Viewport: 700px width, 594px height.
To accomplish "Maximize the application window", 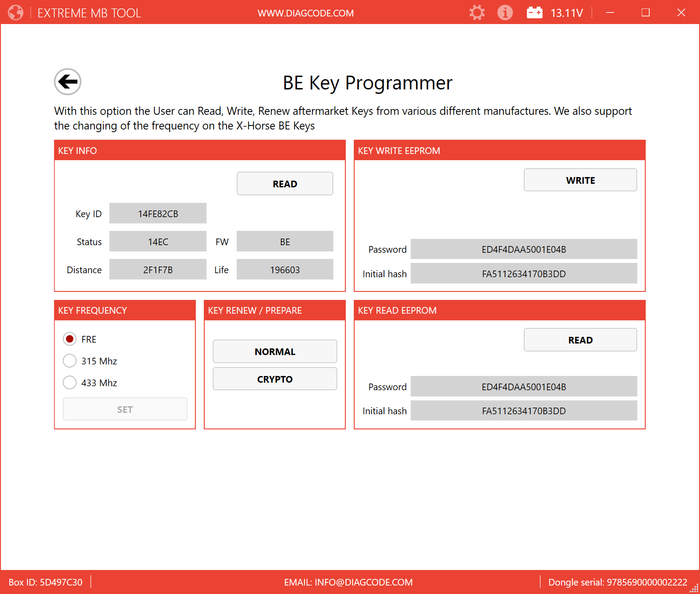I will tap(645, 12).
